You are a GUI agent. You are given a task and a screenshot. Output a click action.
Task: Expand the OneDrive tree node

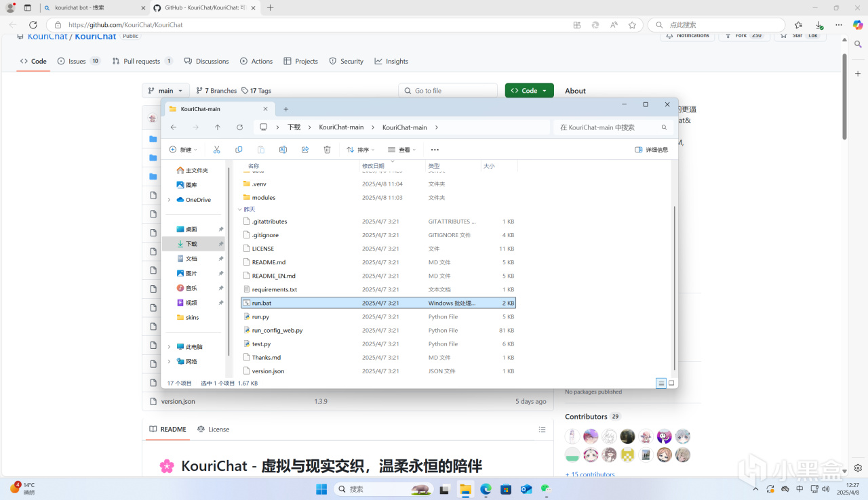click(169, 200)
